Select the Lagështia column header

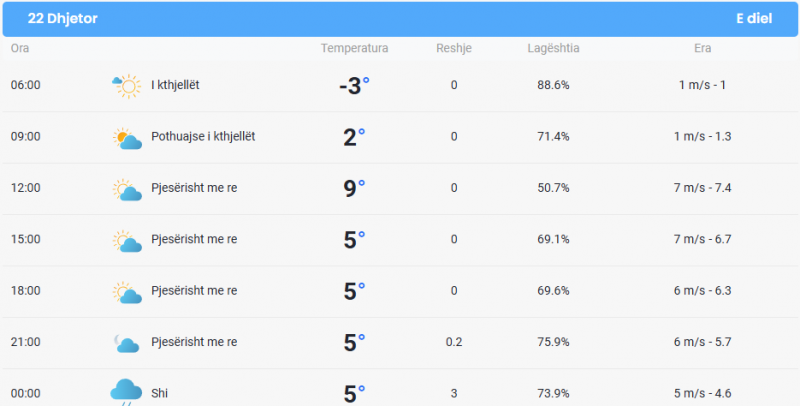click(x=553, y=48)
